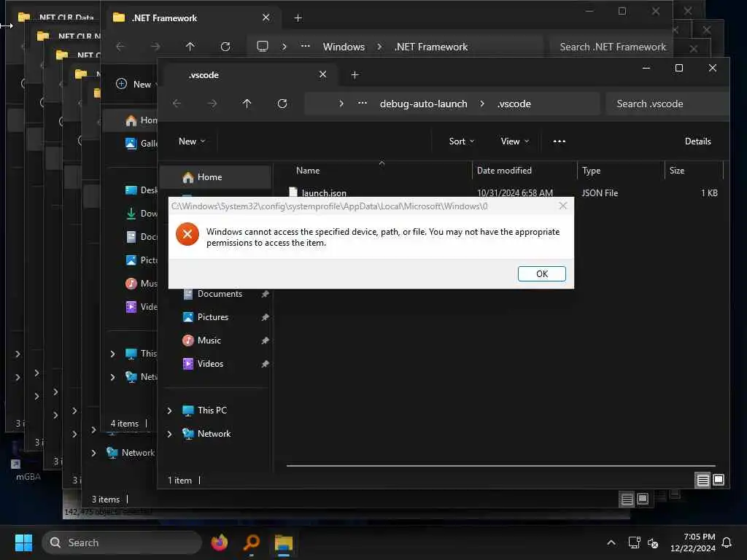Select Home in the .vscode navigation pane
The height and width of the screenshot is (560, 747).
pos(216,177)
